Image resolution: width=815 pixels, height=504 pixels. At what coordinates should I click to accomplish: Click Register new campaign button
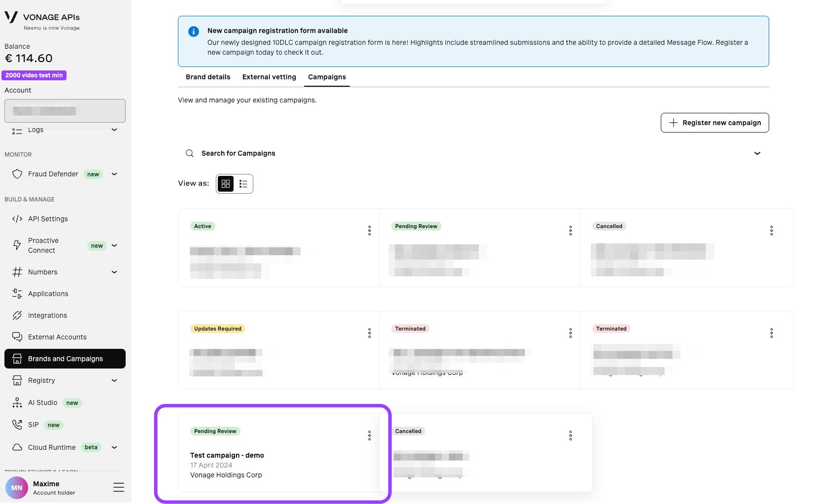714,123
